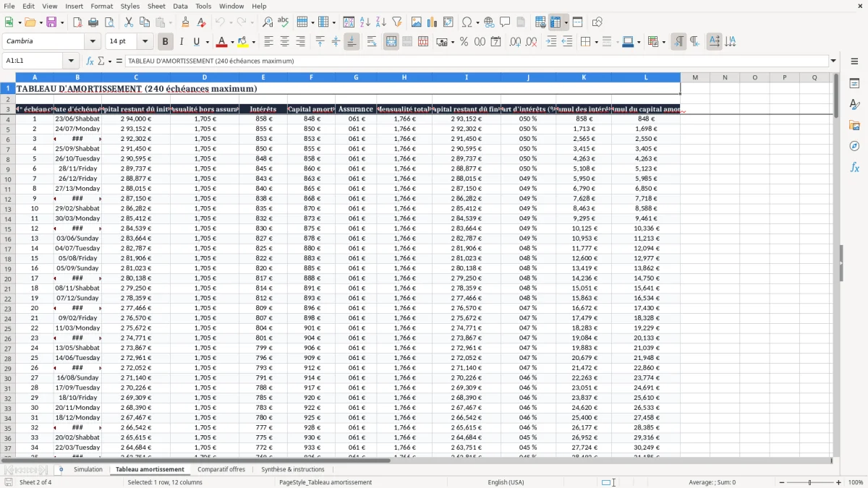The width and height of the screenshot is (868, 488).
Task: Click the background color highlighter swatch
Action: (244, 42)
